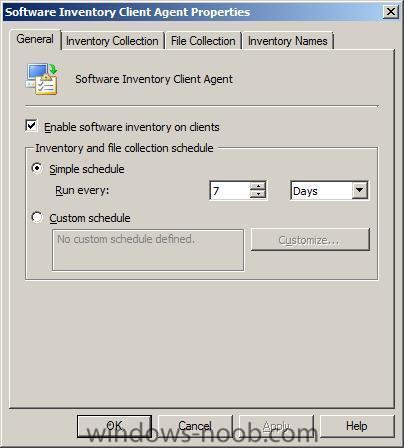
Task: Click the Software Inventory Client Agent icon
Action: [42, 79]
